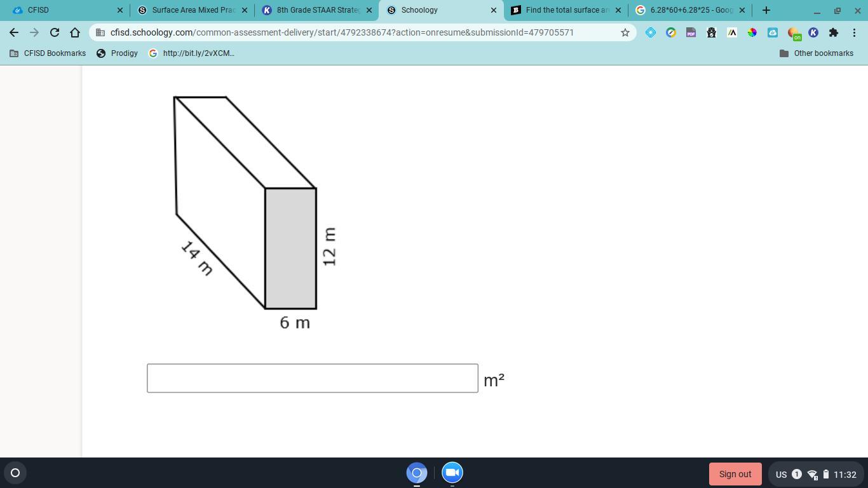Image resolution: width=868 pixels, height=488 pixels.
Task: Open the Kami extension
Action: point(813,32)
